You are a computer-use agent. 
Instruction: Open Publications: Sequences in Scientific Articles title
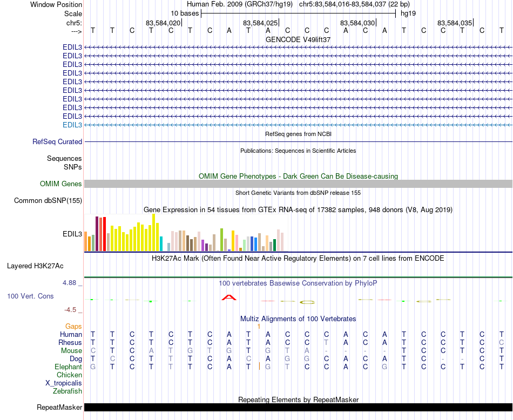298,151
